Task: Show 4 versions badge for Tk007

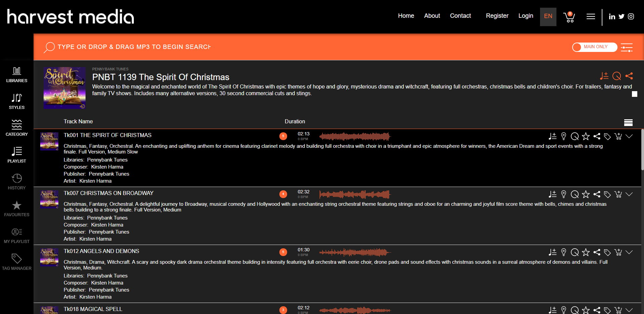Action: (283, 194)
